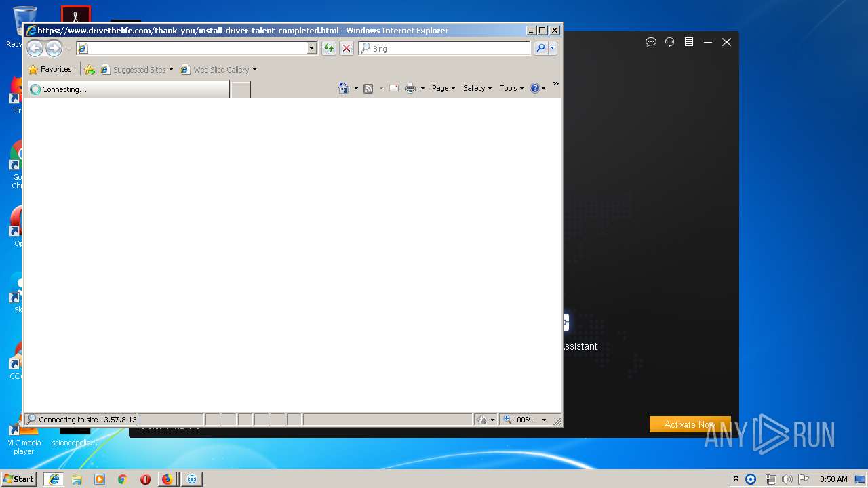
Task: Click the Home page icon
Action: [x=344, y=88]
